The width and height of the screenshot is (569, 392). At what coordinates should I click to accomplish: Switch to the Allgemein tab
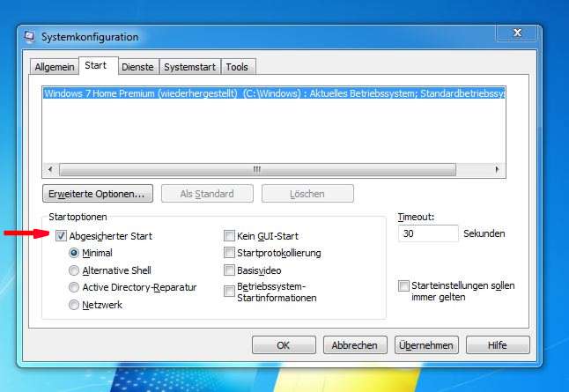coord(55,67)
